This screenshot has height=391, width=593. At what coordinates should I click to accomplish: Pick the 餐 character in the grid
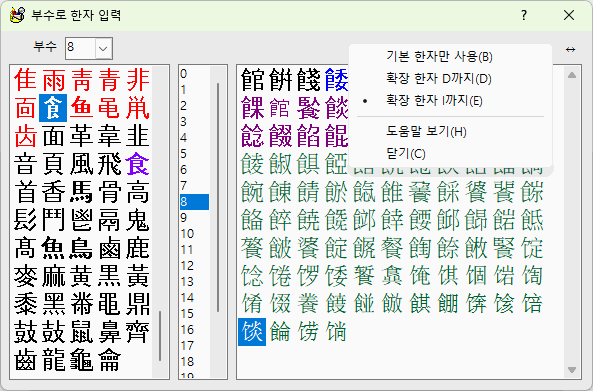(392, 248)
